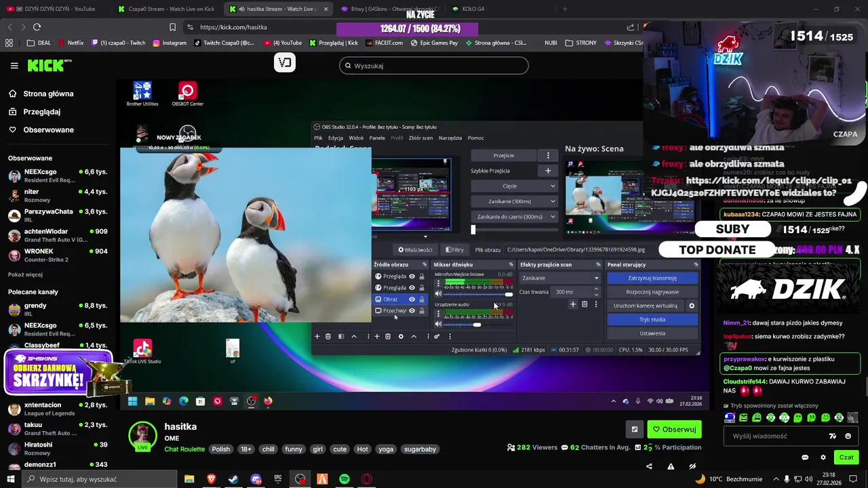Open the Plik menu in OBS
Screen dimensions: 868x488
point(318,138)
